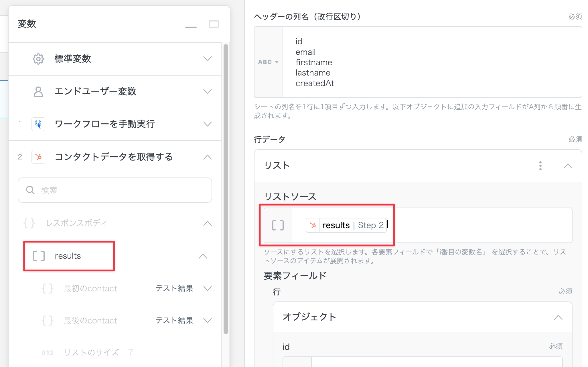This screenshot has height=367, width=588.
Task: Open the three-dot menu on リスト
Action: (x=540, y=166)
